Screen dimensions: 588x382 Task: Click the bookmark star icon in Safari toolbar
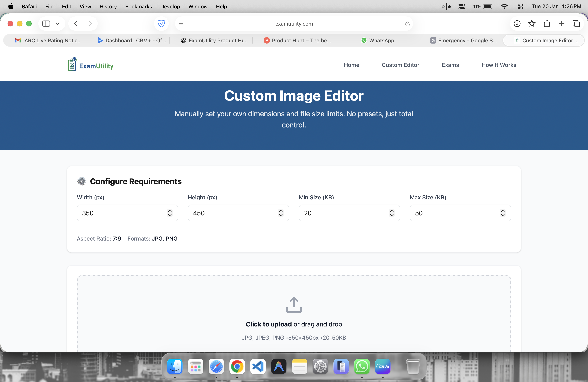click(532, 23)
